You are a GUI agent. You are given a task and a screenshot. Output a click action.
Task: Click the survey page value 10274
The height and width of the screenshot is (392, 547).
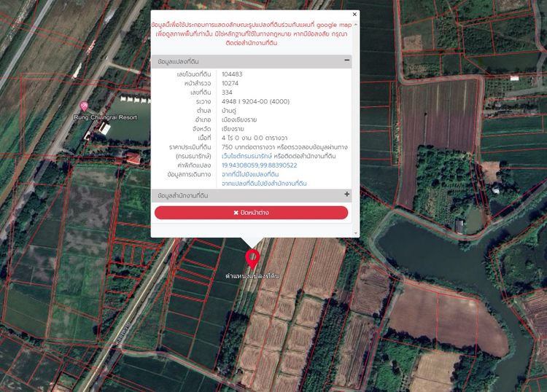230,83
